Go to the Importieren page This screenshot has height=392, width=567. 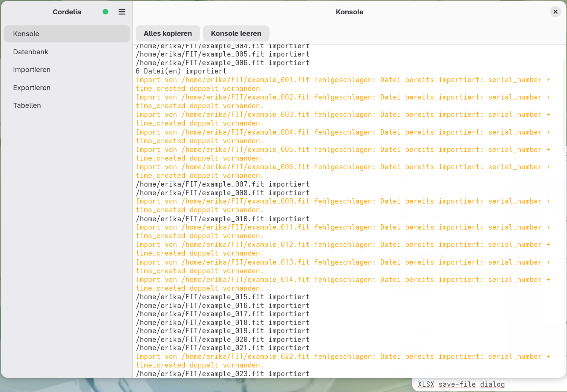(x=67, y=70)
